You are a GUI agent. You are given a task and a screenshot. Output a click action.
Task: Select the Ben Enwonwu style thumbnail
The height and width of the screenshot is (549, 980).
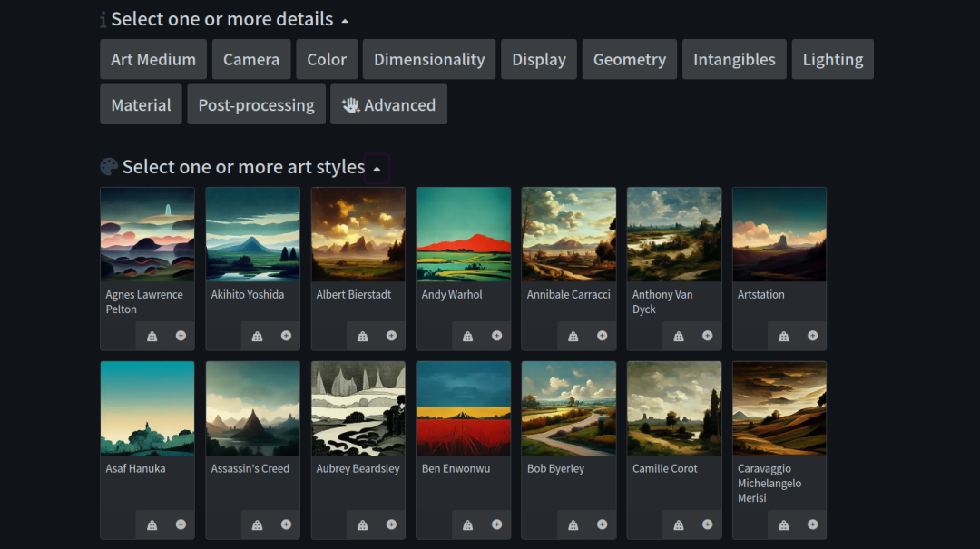tap(463, 408)
